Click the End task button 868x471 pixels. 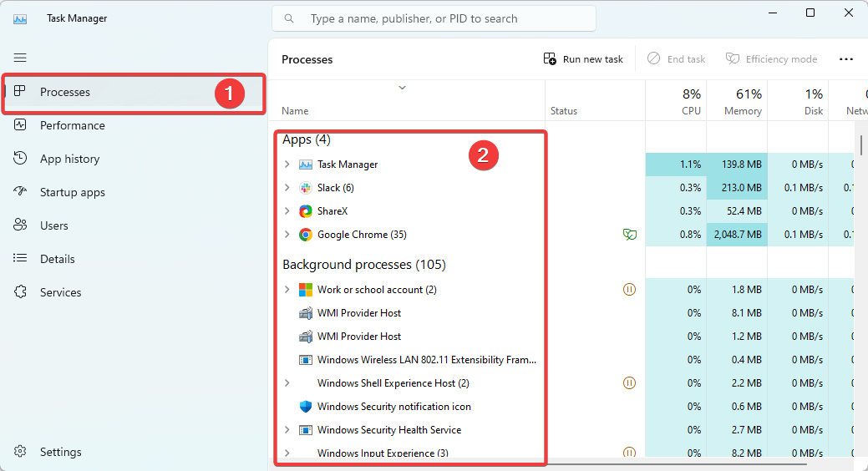click(676, 59)
